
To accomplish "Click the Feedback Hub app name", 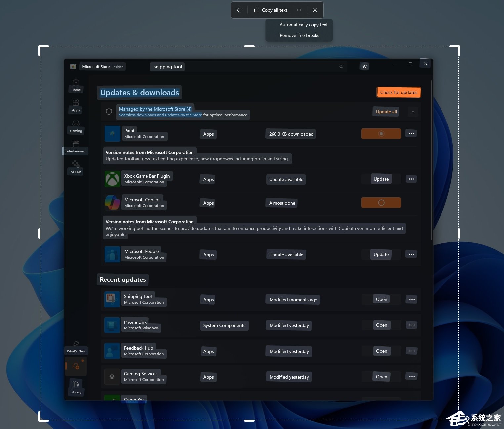I will pos(139,348).
